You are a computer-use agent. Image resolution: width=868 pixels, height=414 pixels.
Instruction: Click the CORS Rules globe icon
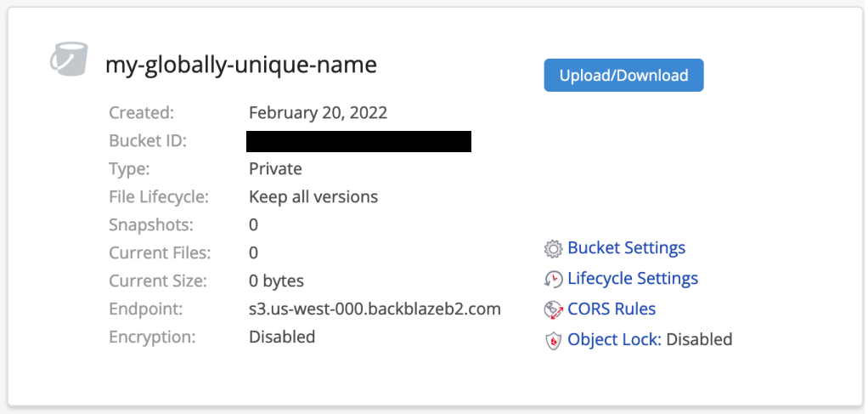[554, 309]
